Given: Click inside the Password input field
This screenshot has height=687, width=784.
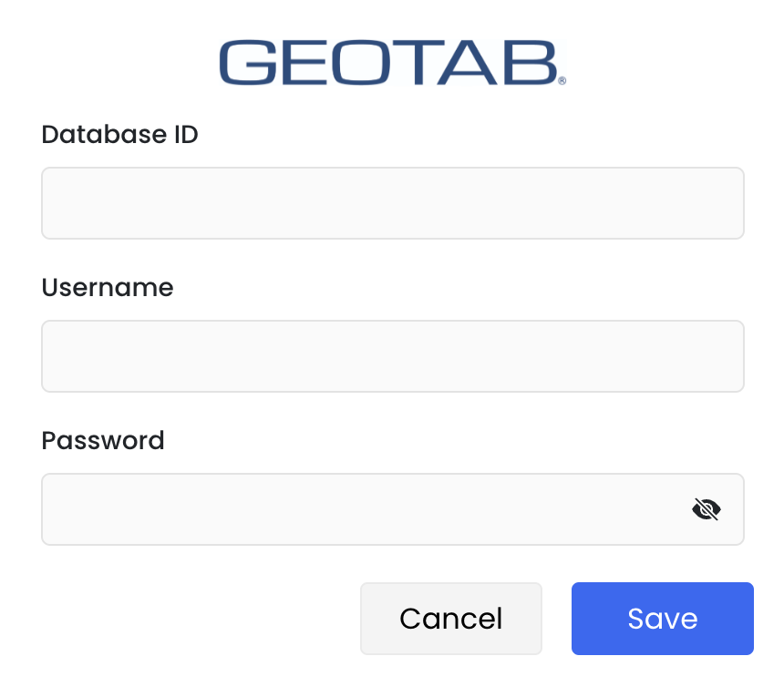Looking at the screenshot, I should [x=365, y=509].
